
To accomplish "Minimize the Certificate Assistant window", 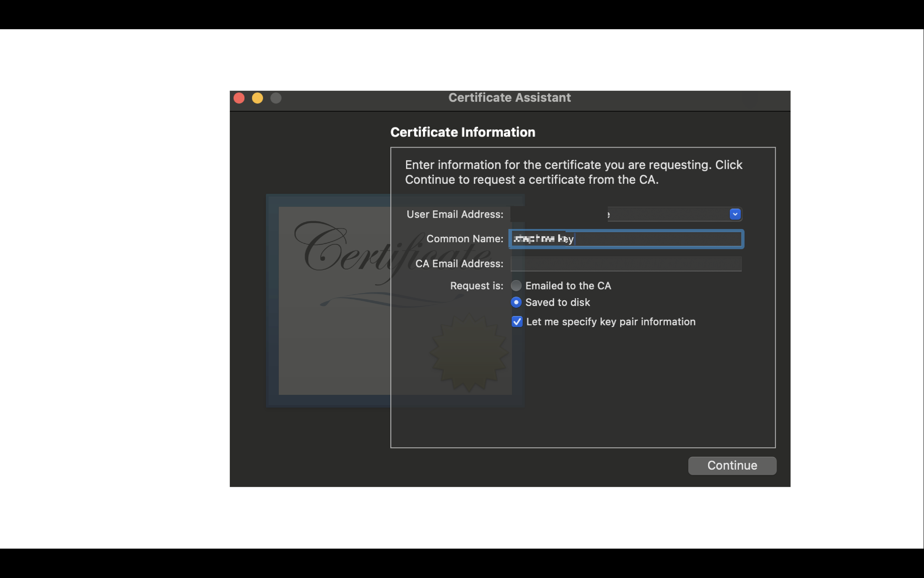I will click(257, 98).
